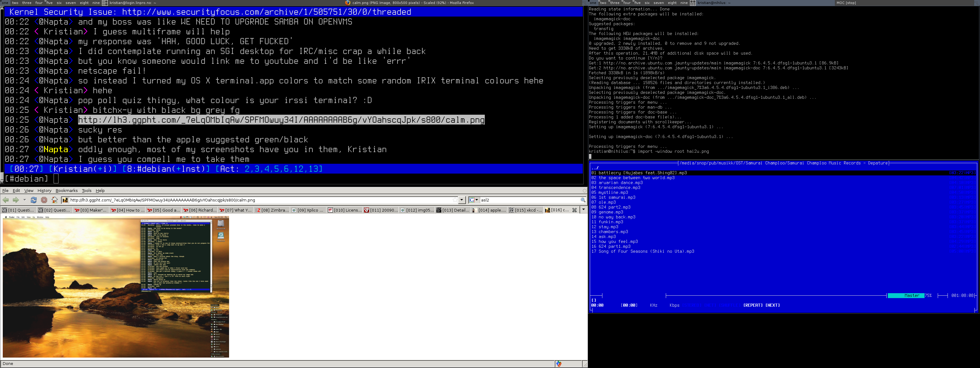Screen dimensions: 980x368
Task: Select 17 Song of Four Seasons track
Action: pos(643,251)
